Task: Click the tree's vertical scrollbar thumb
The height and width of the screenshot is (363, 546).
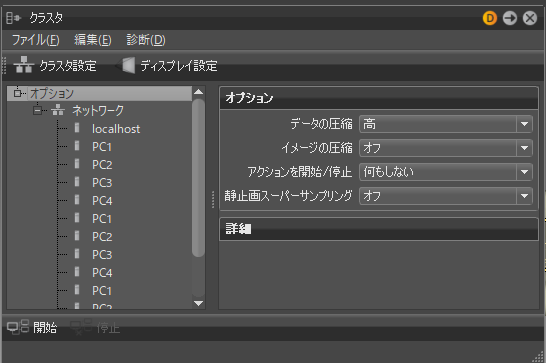Action: (x=198, y=178)
